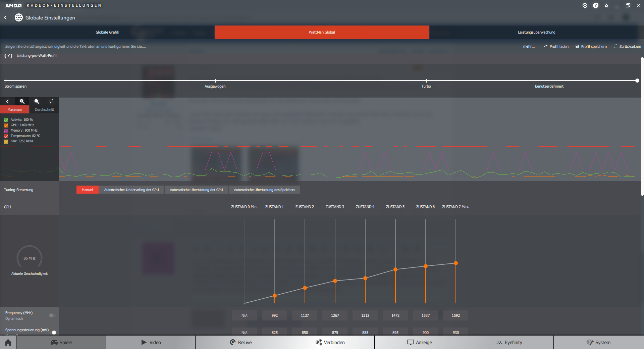The image size is (644, 349).
Task: Select the WattMan Global tab
Action: pos(322,32)
